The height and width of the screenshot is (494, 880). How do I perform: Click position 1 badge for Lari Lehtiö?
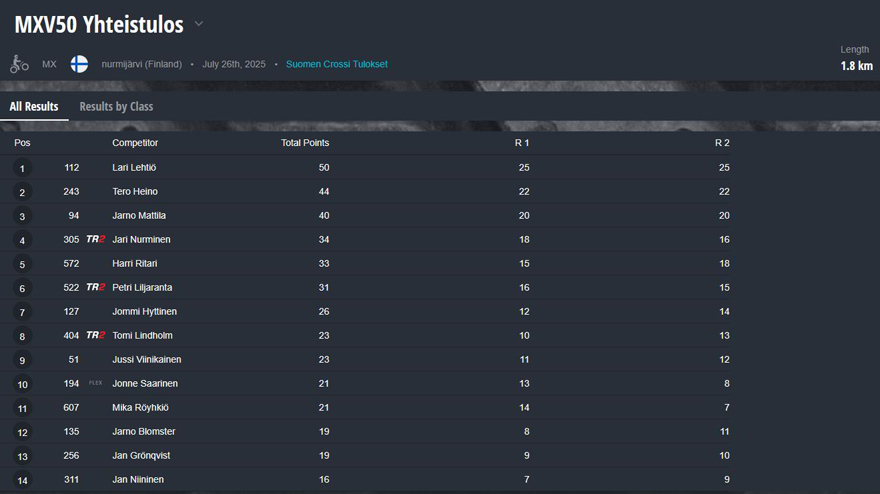tap(22, 168)
